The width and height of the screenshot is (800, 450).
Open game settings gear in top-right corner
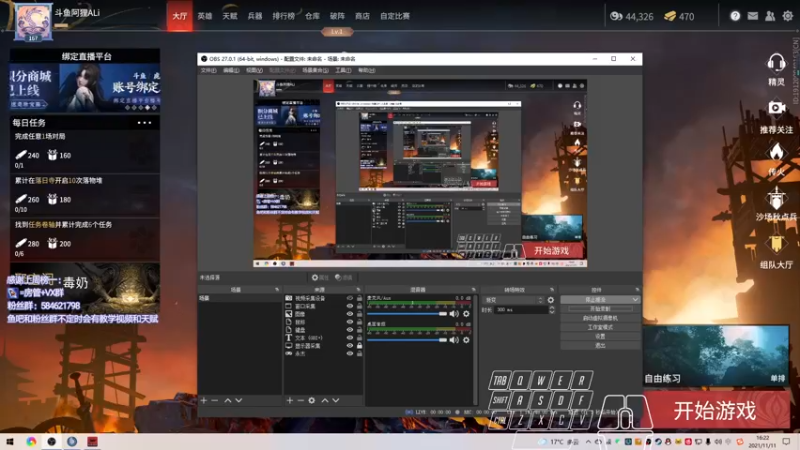pos(788,16)
